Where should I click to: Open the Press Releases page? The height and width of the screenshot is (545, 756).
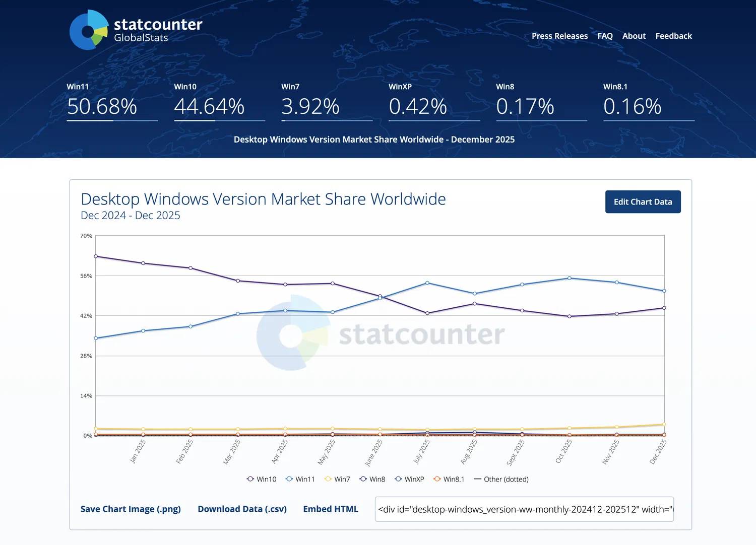[559, 36]
